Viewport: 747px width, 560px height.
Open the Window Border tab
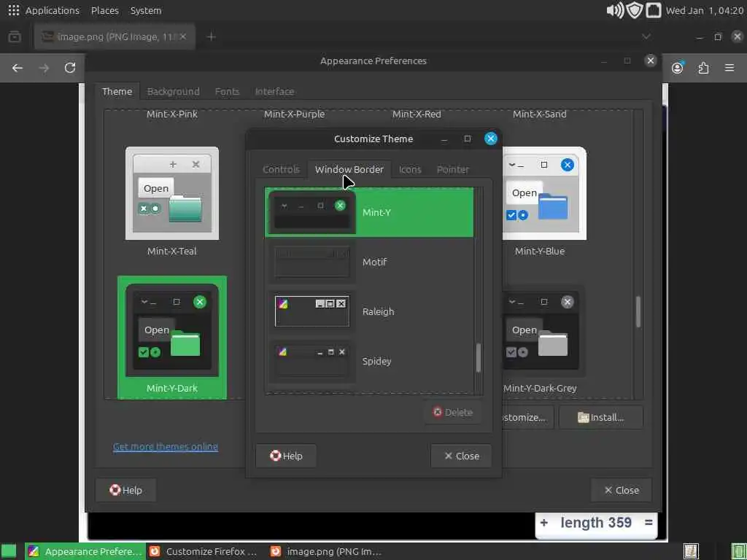[x=349, y=169]
